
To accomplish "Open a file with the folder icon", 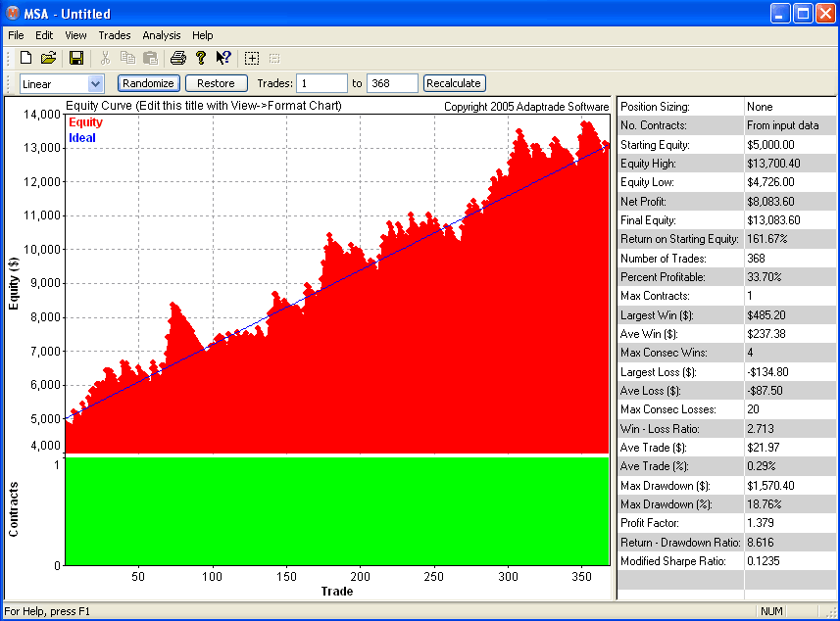I will (x=48, y=59).
